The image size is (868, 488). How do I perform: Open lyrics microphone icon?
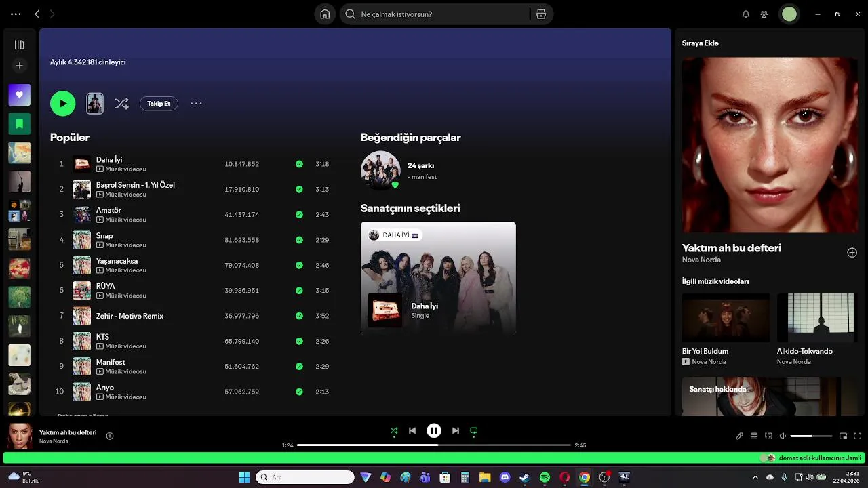coord(740,436)
